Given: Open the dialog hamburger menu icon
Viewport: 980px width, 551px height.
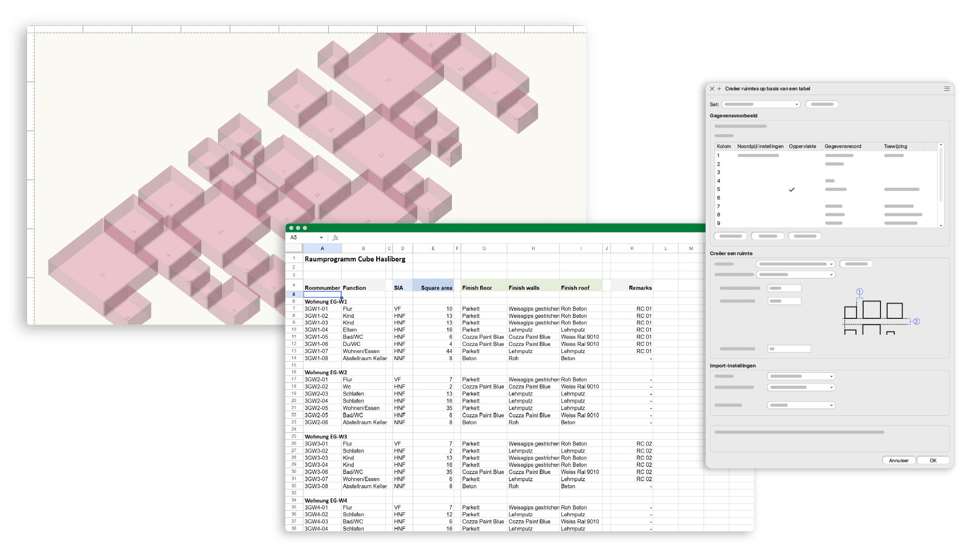Looking at the screenshot, I should (947, 89).
